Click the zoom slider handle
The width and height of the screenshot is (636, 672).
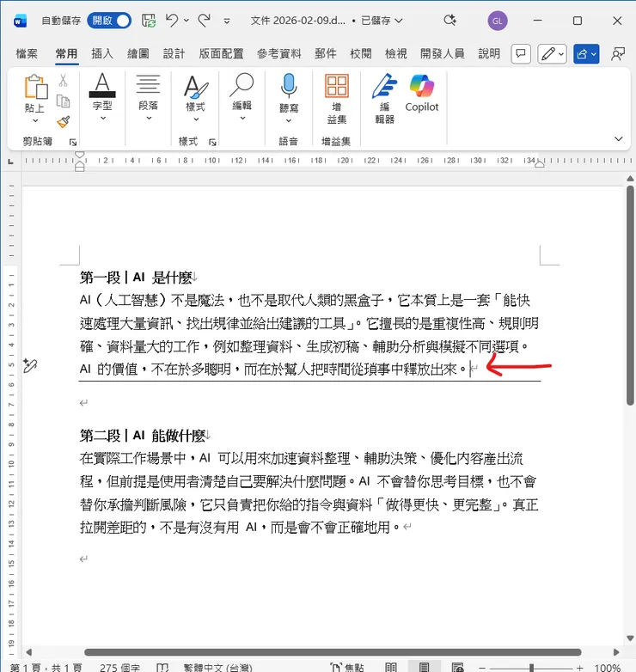click(531, 668)
